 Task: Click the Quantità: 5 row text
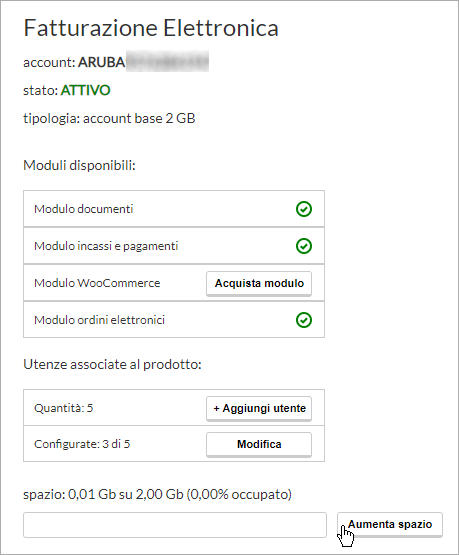tap(63, 408)
